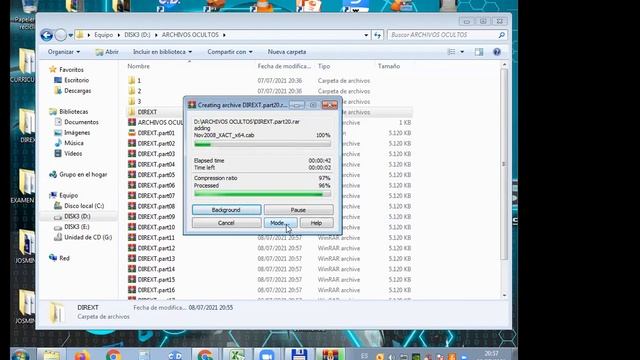Click the breadcrumb arrow after Equipo
Image resolution: width=640 pixels, height=360 pixels.
[x=119, y=35]
